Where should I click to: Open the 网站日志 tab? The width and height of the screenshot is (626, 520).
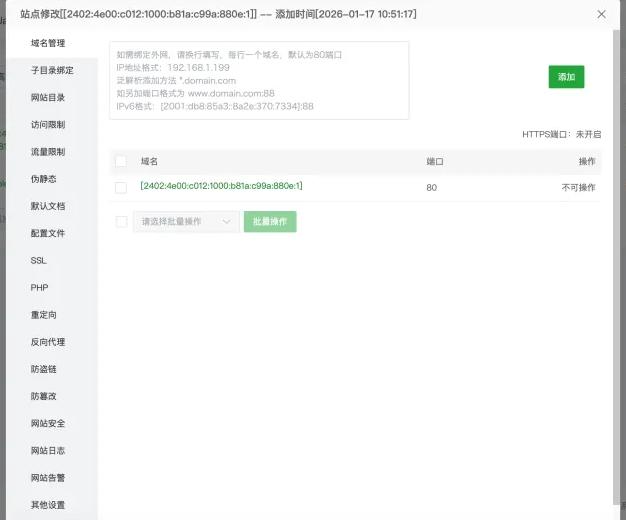point(48,451)
